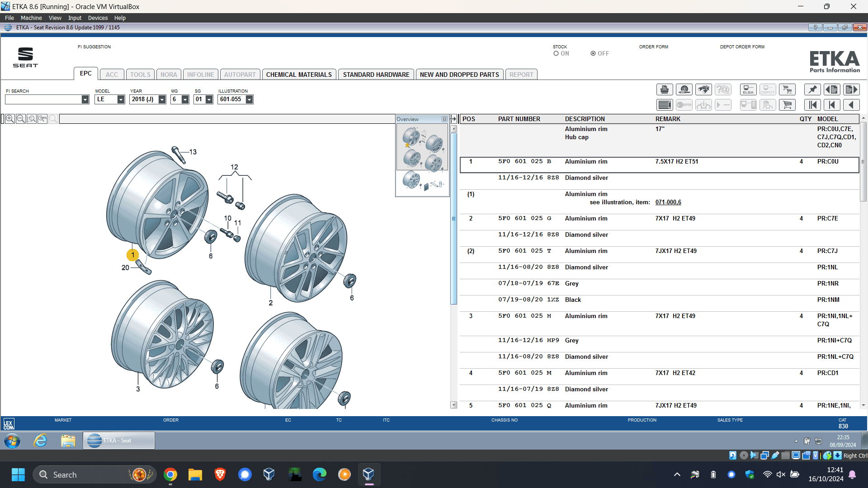
Task: Click the single left arrow back icon
Action: pos(851,105)
